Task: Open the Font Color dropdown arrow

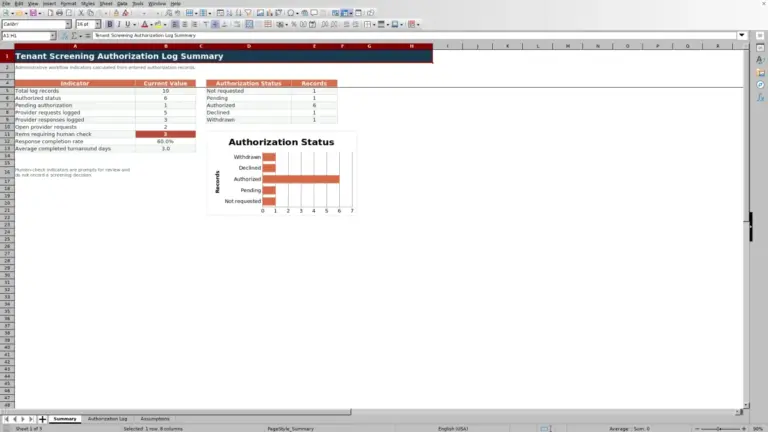Action: (151, 24)
